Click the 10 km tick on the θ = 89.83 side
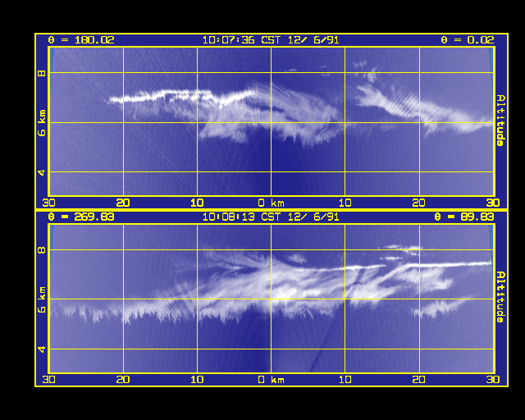The width and height of the screenshot is (525, 420). coord(345,380)
